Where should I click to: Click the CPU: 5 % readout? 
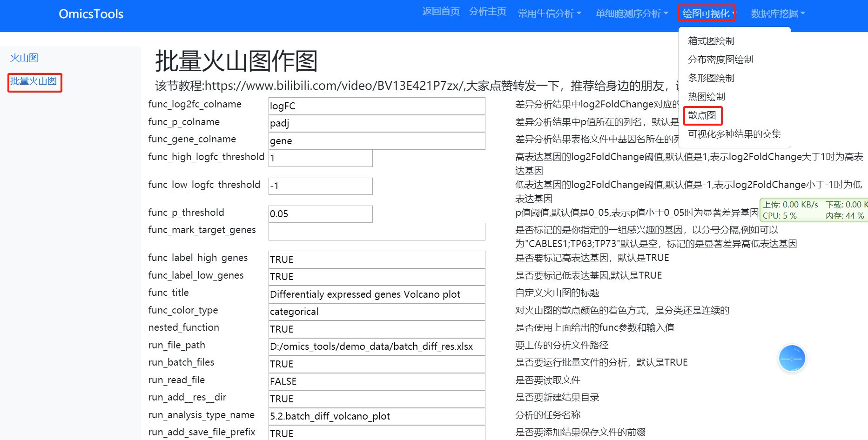tap(780, 216)
